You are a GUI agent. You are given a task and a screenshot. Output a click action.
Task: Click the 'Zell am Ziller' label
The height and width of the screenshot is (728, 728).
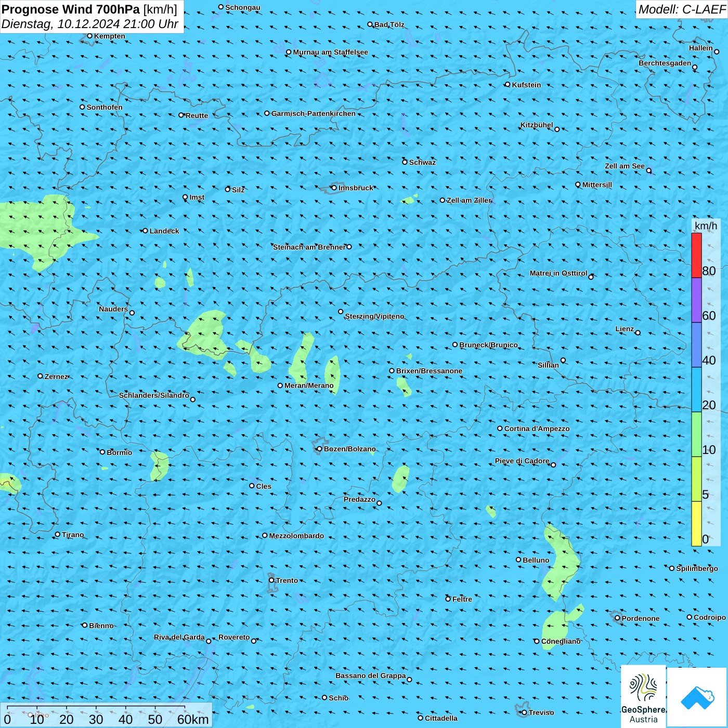pyautogui.click(x=469, y=200)
